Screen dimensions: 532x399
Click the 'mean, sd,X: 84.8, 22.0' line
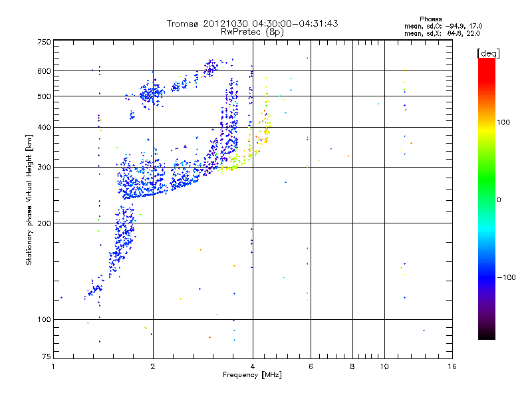442,33
